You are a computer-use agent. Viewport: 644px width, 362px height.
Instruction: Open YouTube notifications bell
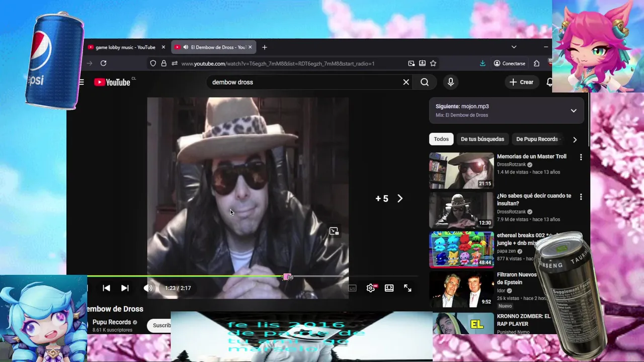click(x=549, y=82)
